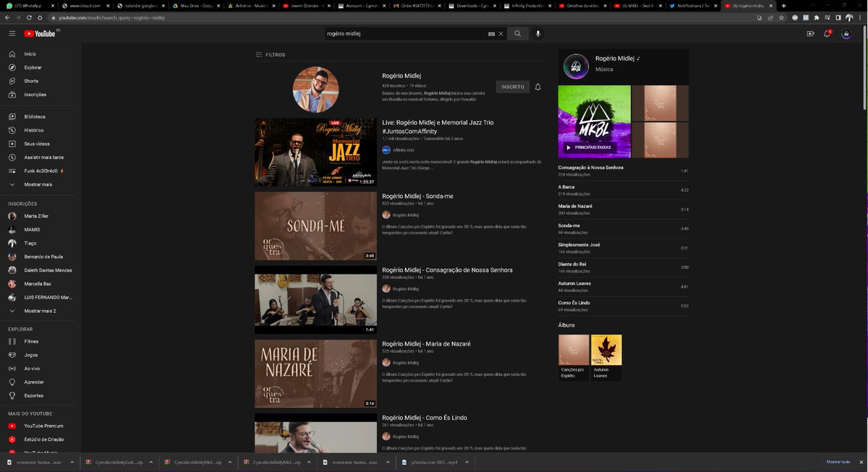
Task: Expand Mostrar mais under Funk playlist
Action: (41, 184)
